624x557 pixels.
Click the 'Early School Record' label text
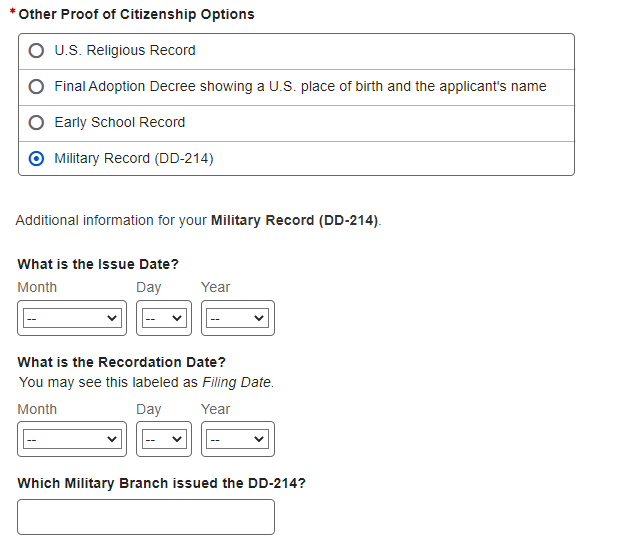(x=120, y=122)
